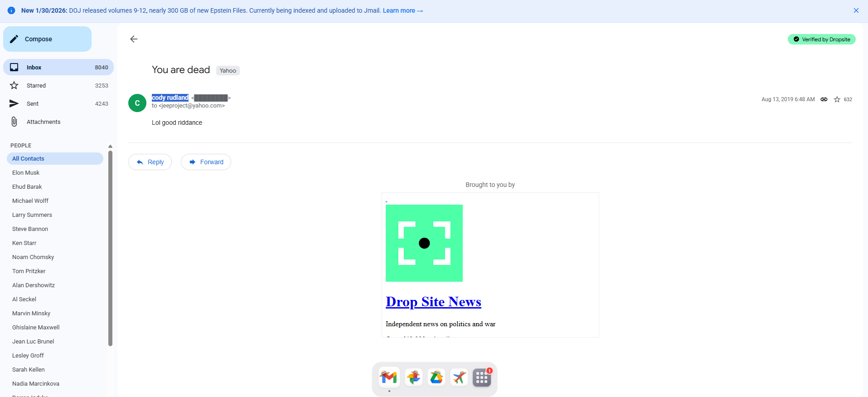
Task: Click the back arrow to return to inbox
Action: pos(134,39)
